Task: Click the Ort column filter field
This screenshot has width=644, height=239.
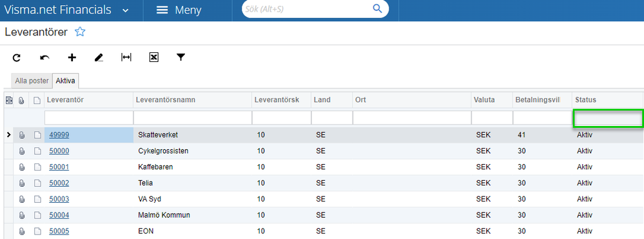Action: coord(412,118)
